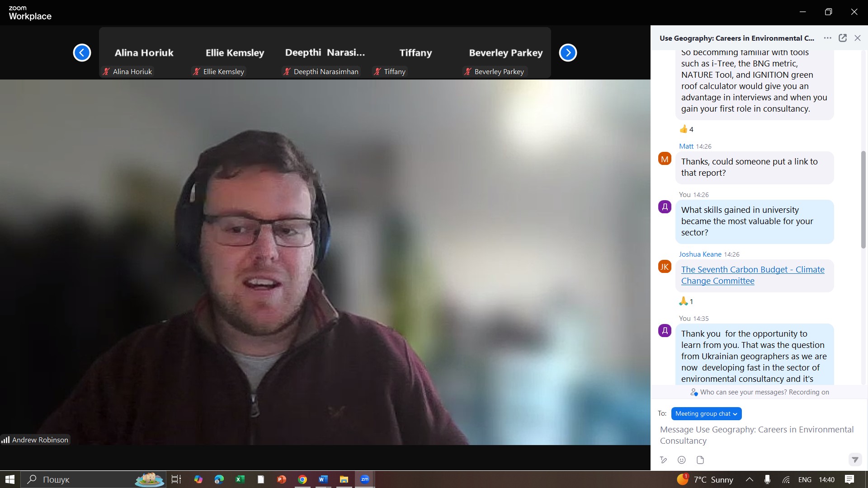Close the chat panel
The image size is (868, 488).
coord(857,38)
